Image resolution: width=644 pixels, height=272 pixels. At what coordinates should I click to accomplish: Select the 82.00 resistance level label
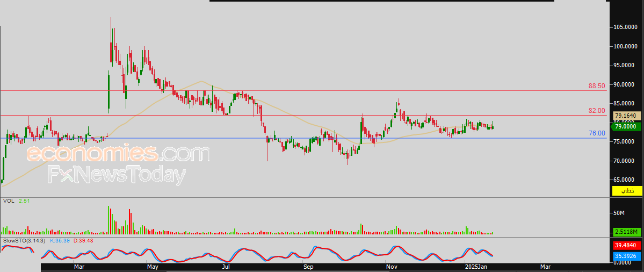click(x=597, y=111)
